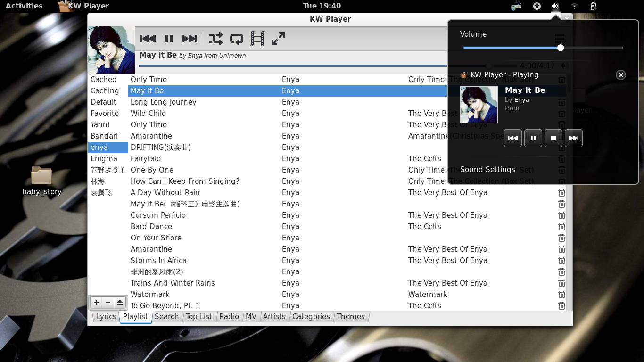Select the 袁腾飞 playlist
Image resolution: width=644 pixels, height=362 pixels.
coord(108,193)
